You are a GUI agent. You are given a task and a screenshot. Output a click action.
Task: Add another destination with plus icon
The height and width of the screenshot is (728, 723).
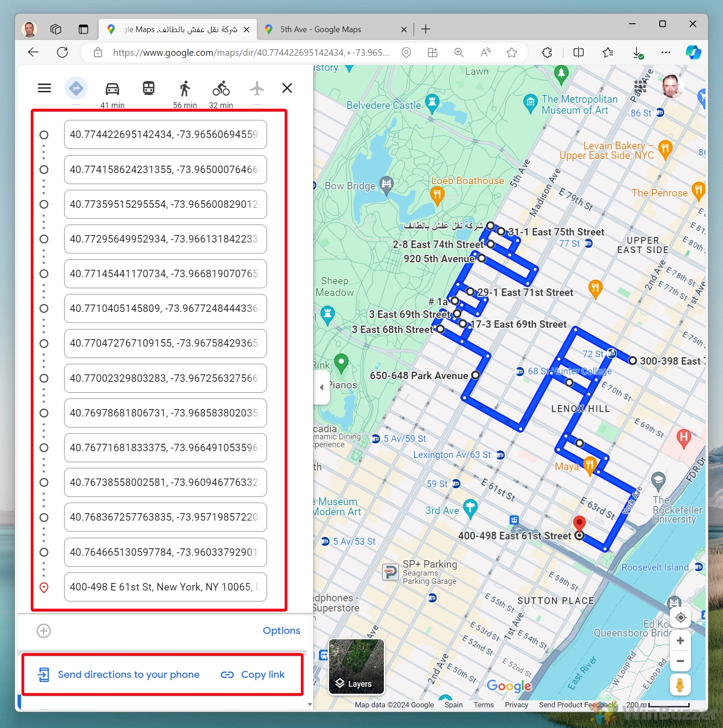[43, 631]
